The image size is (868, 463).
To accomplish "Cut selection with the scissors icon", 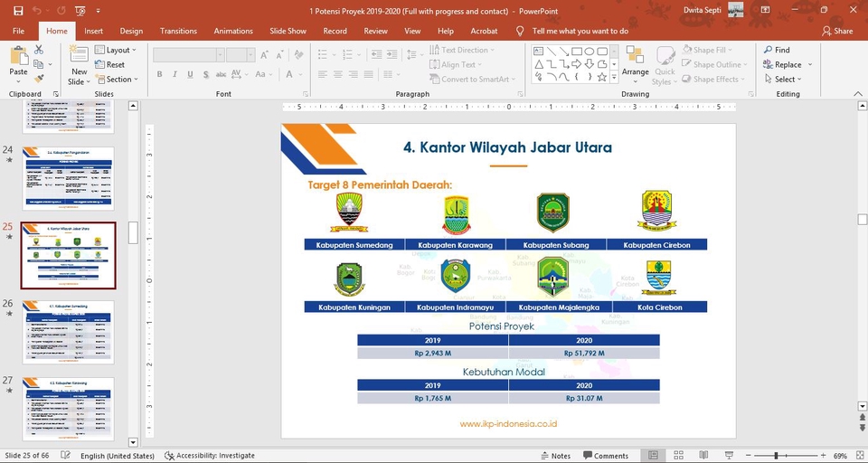I will tap(39, 50).
